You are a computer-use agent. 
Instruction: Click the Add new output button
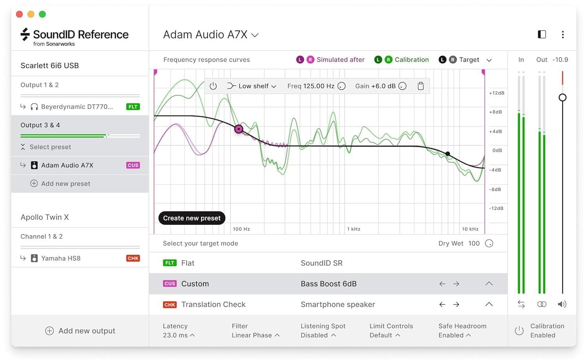(x=80, y=331)
